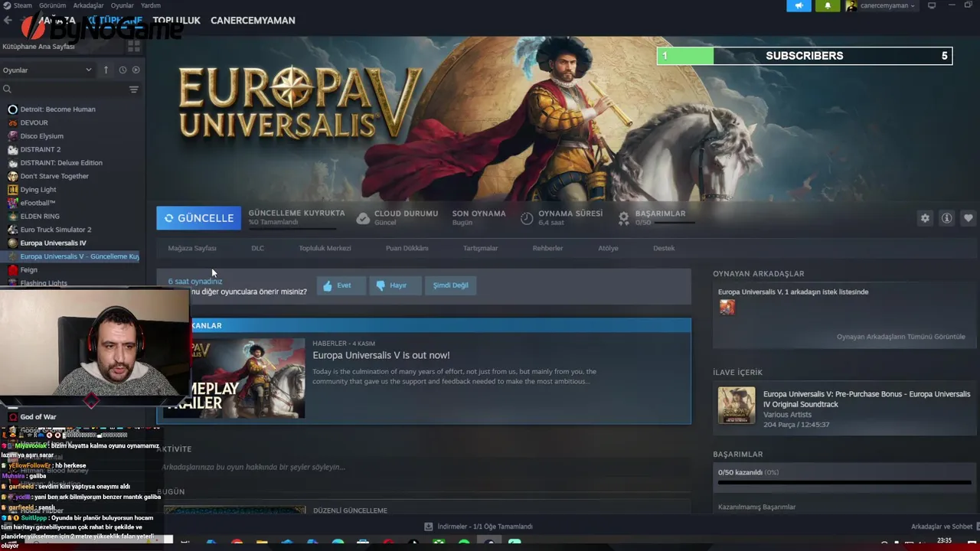Click the Big Picture mode monitor icon

click(x=932, y=5)
